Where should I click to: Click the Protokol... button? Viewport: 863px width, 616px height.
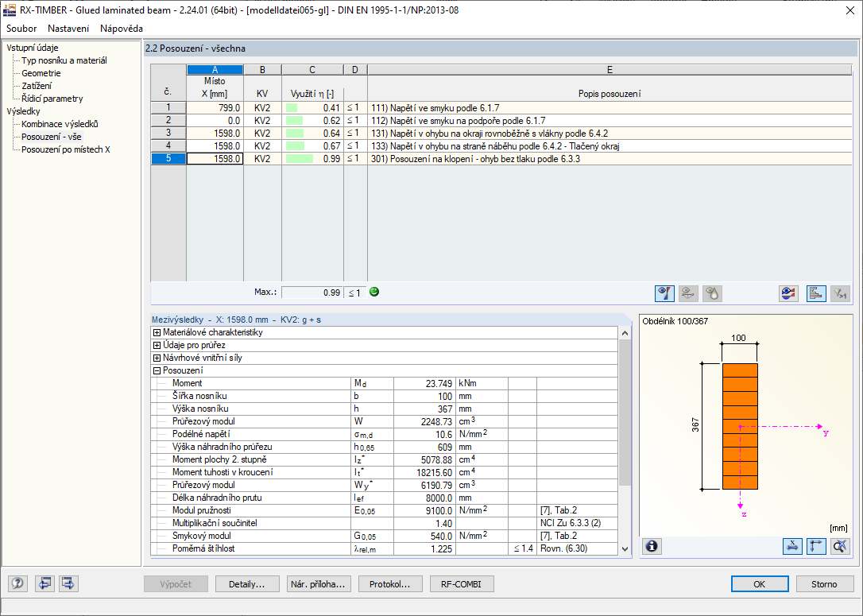389,584
